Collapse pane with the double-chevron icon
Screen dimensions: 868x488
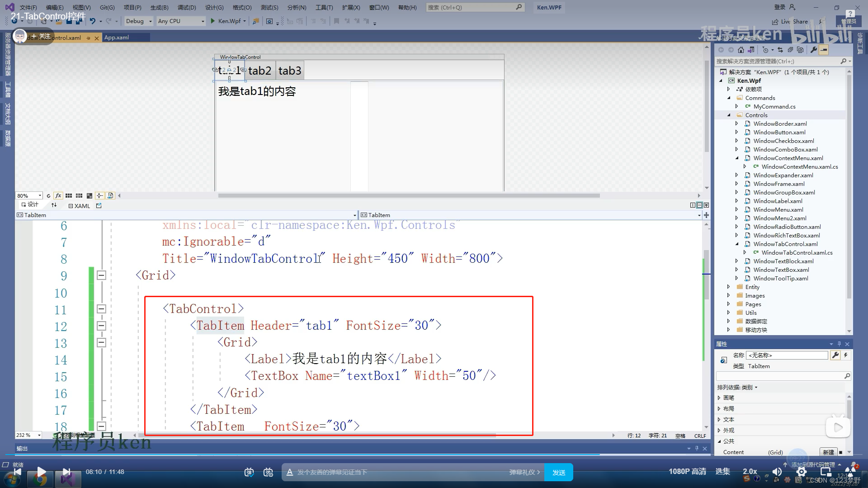coord(707,205)
